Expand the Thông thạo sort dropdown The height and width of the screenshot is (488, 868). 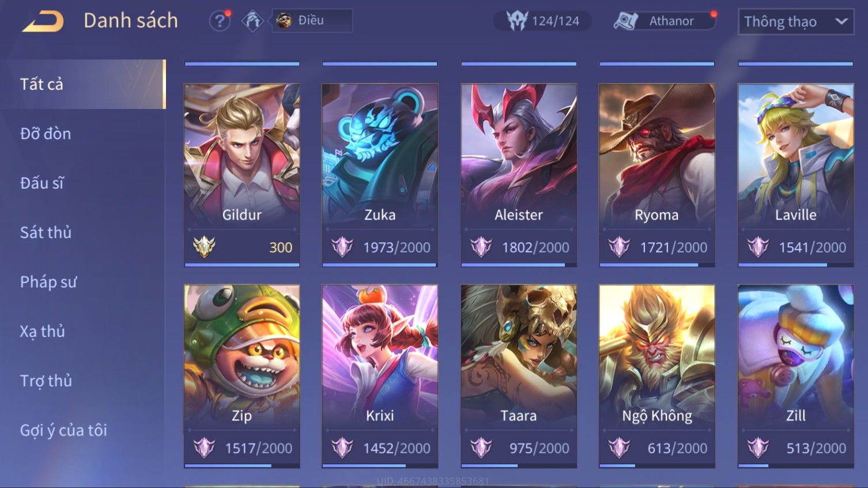pyautogui.click(x=795, y=22)
